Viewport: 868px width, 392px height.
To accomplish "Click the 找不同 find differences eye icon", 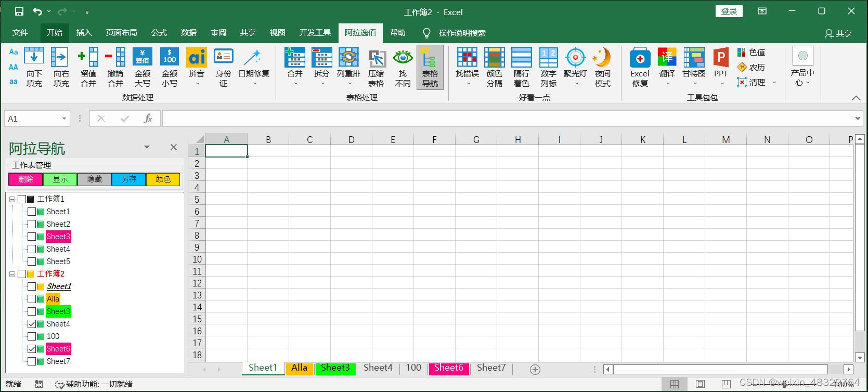I will coord(403,57).
